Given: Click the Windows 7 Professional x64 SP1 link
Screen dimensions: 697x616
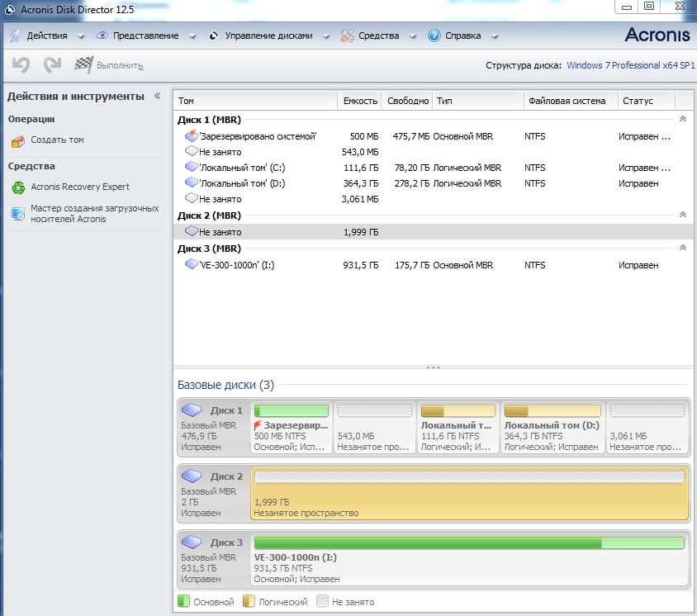Looking at the screenshot, I should 631,65.
